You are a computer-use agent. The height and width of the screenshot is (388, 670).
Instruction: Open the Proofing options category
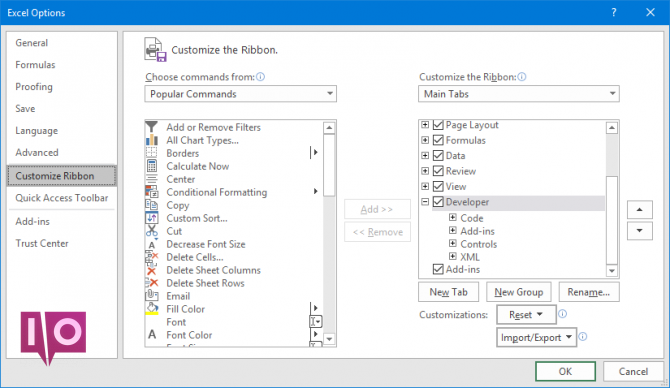point(62,87)
